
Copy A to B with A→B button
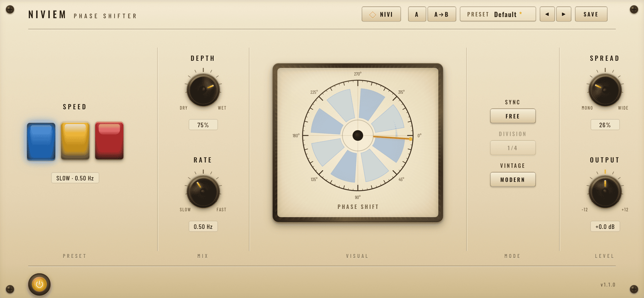point(442,14)
